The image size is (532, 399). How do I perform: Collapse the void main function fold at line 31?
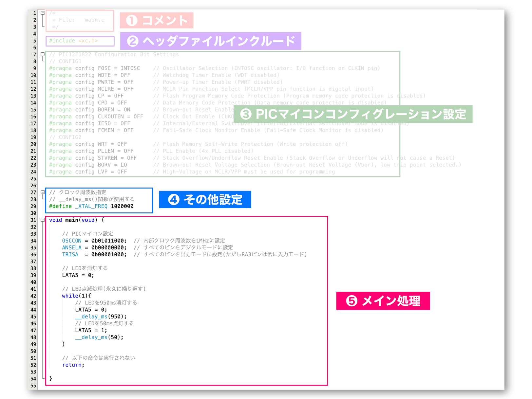(x=43, y=220)
